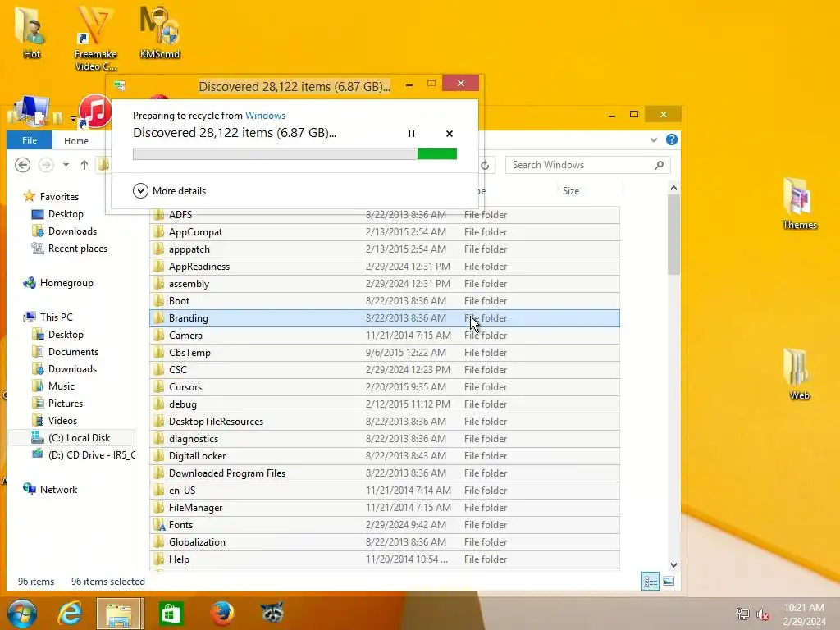Select the ADFS folder icon
Viewport: 840px width, 630px height.
(158, 214)
